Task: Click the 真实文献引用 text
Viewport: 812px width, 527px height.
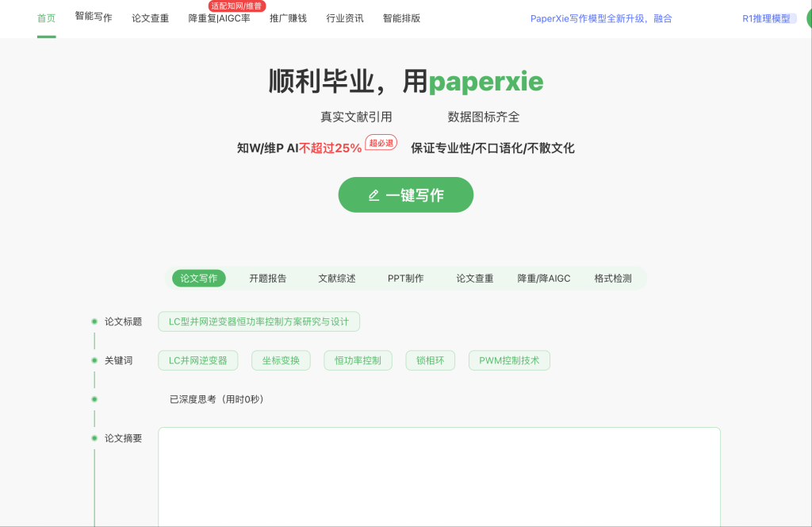Action: (x=356, y=117)
